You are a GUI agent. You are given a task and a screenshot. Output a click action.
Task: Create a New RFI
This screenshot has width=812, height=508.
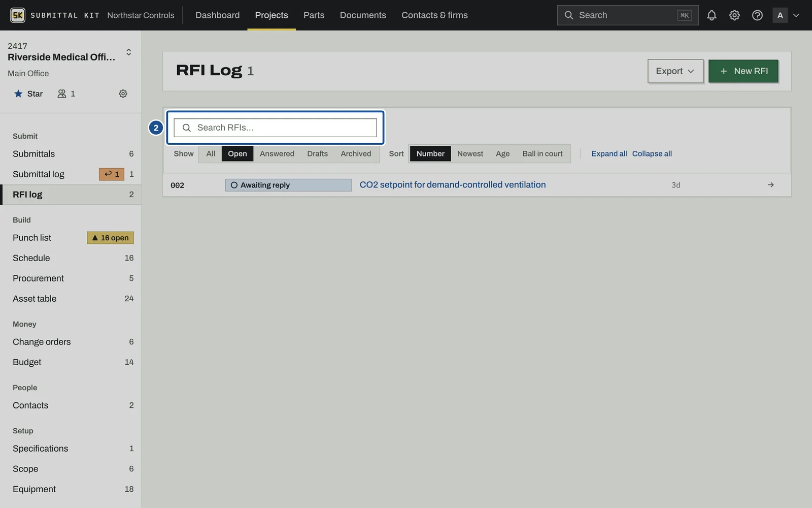click(743, 71)
